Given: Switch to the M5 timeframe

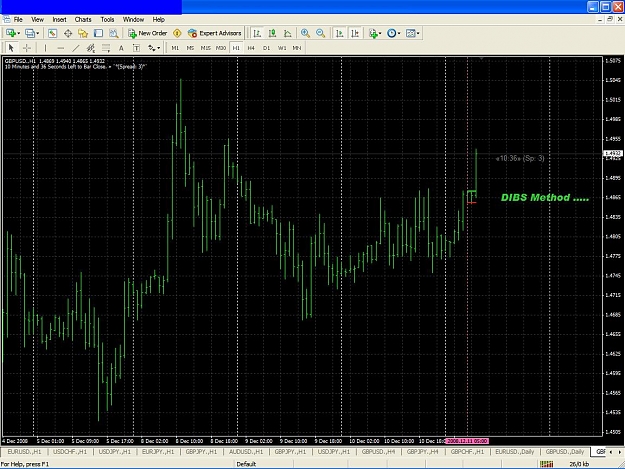Looking at the screenshot, I should [x=190, y=48].
